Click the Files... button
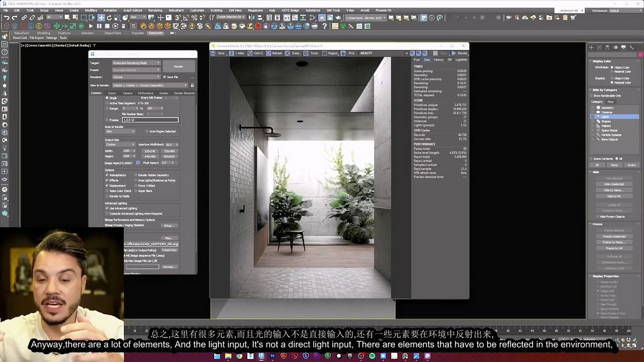This screenshot has height=362, width=644. (x=169, y=238)
